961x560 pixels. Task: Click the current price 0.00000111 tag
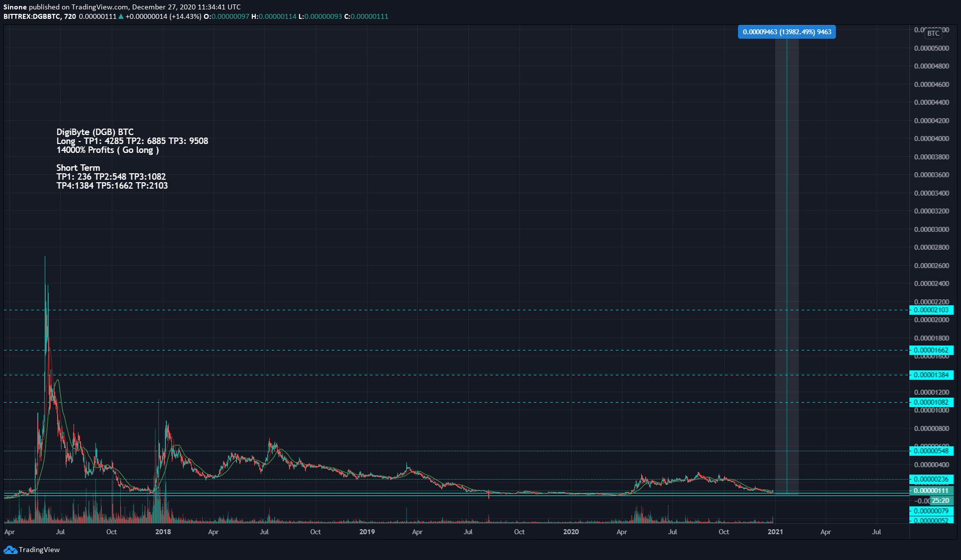coord(931,490)
